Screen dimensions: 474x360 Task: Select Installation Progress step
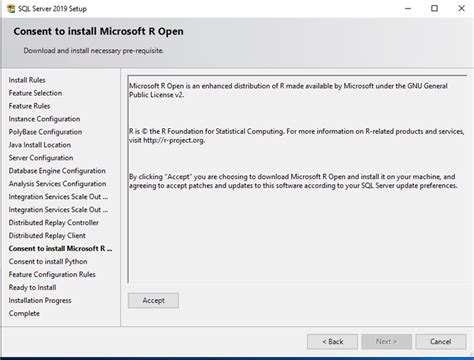coord(40,301)
